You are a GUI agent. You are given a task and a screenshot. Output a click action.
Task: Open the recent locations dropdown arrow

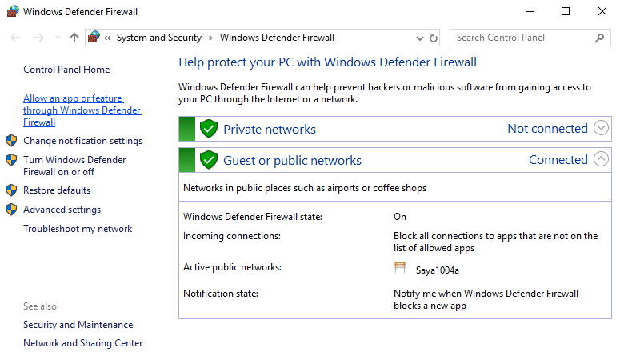point(58,38)
